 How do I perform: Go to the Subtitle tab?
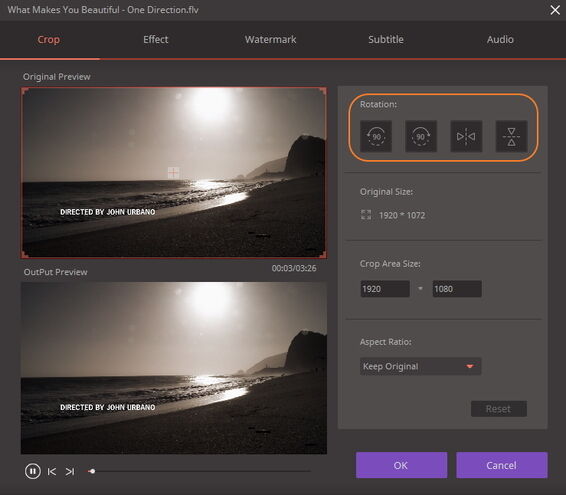(386, 39)
